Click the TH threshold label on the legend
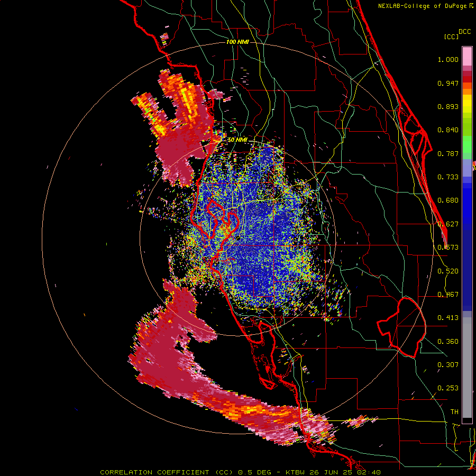476x476 pixels. tap(454, 412)
